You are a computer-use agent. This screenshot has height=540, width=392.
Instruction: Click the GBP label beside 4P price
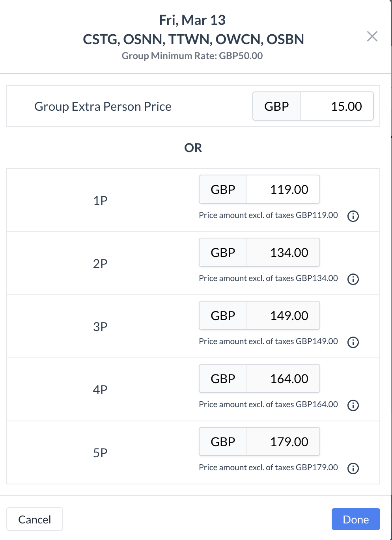(x=223, y=378)
